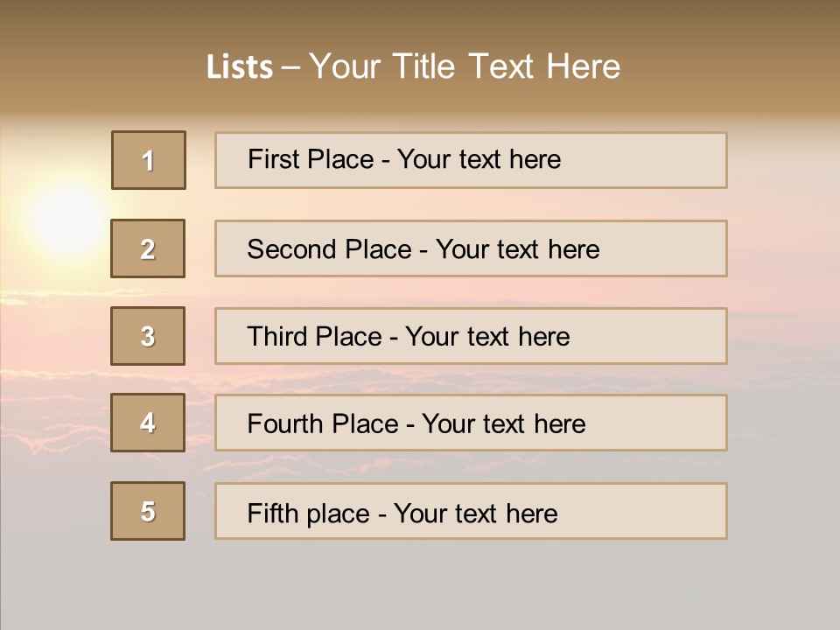
Task: Place cursor at end of First Place line
Action: 562,159
